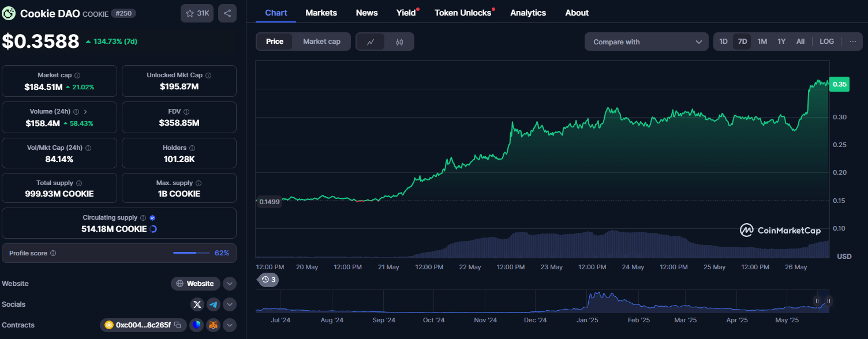Open the Compare with dropdown
Viewport: 868px width, 339px height.
[646, 42]
